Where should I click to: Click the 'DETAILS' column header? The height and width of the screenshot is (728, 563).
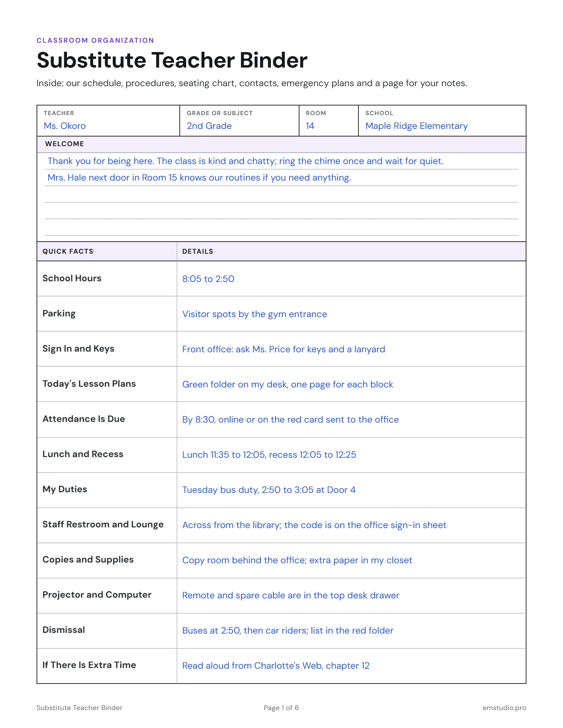point(198,251)
